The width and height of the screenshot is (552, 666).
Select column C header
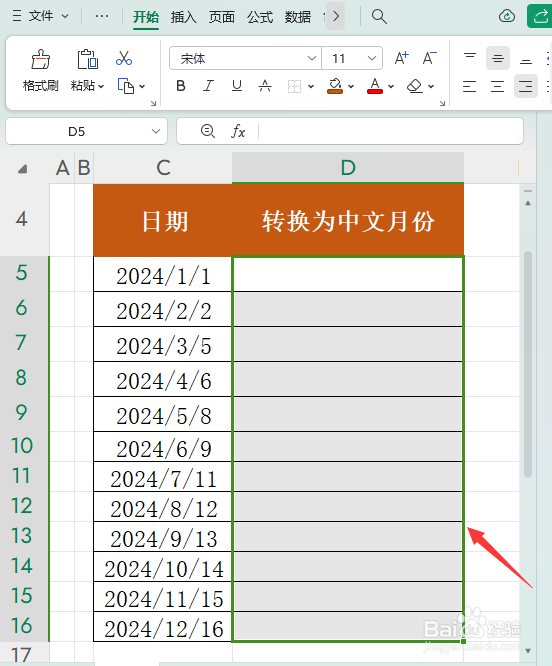(163, 168)
